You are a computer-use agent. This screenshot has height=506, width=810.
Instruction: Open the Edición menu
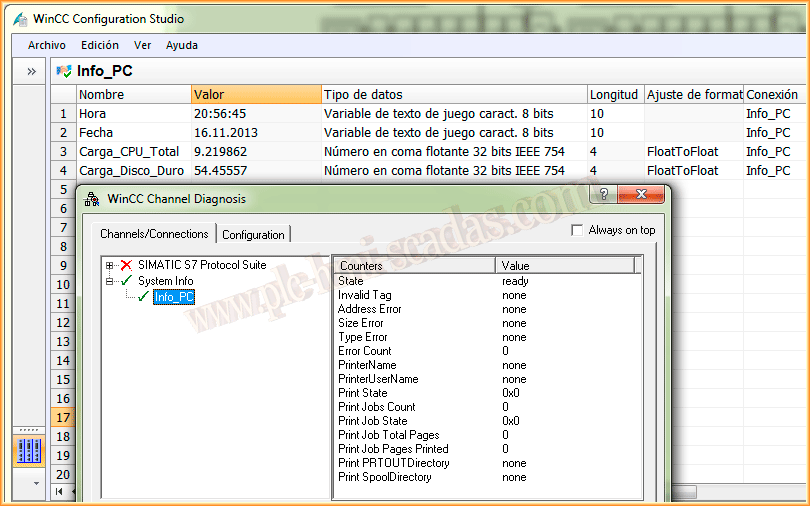pyautogui.click(x=100, y=45)
